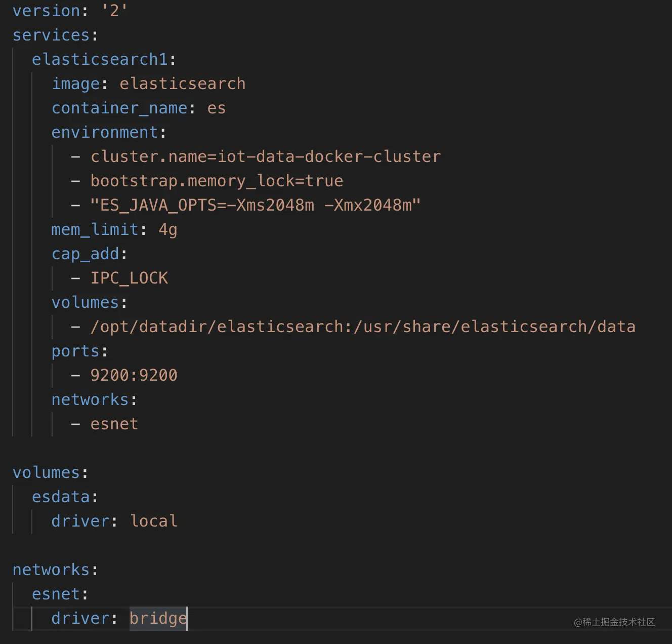Click the "esdata" volume name
This screenshot has width=672, height=644.
[x=61, y=497]
